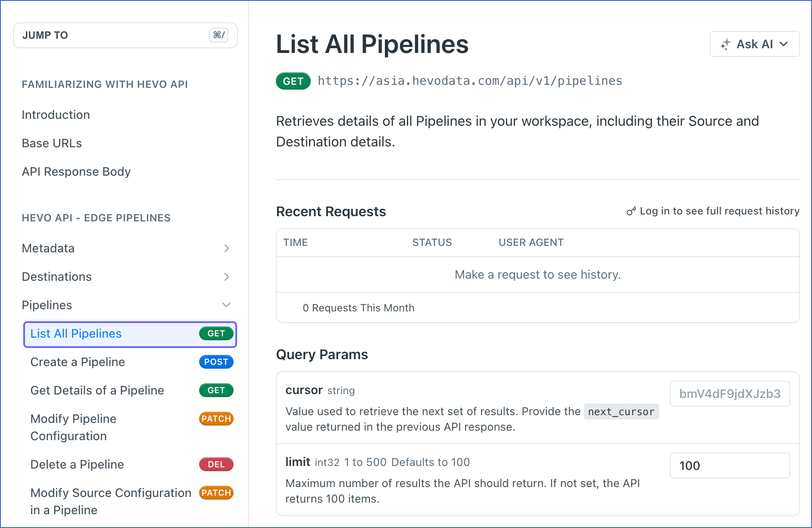The width and height of the screenshot is (812, 528).
Task: Open the Ask AI dropdown chevron
Action: (784, 44)
